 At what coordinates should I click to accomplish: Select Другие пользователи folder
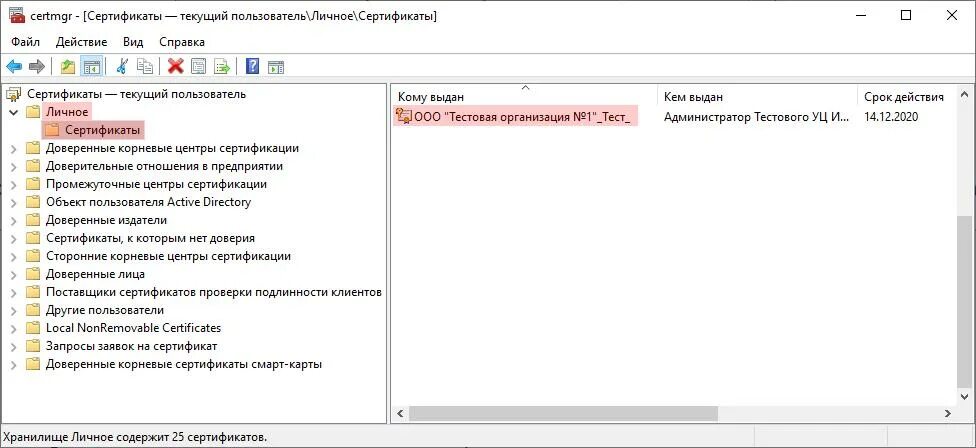point(105,310)
